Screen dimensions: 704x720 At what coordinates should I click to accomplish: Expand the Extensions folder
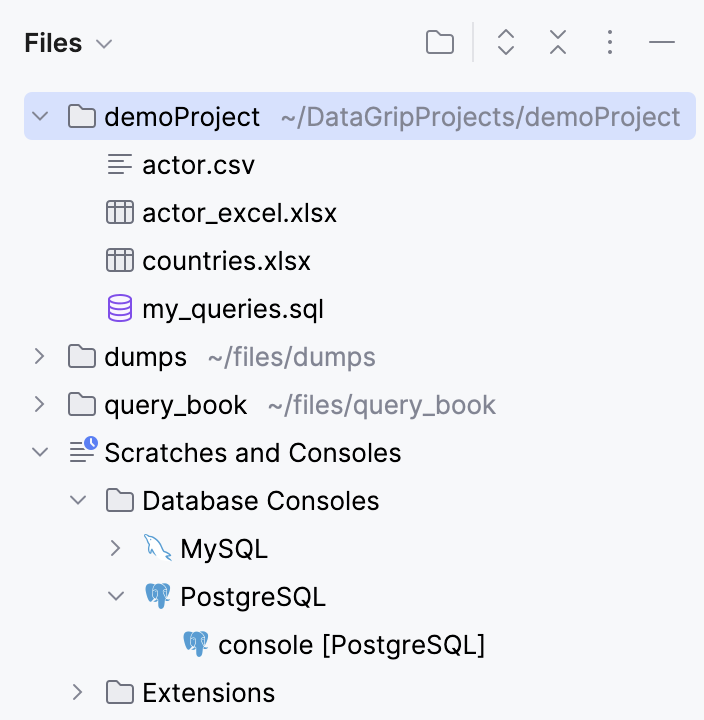coord(78,692)
